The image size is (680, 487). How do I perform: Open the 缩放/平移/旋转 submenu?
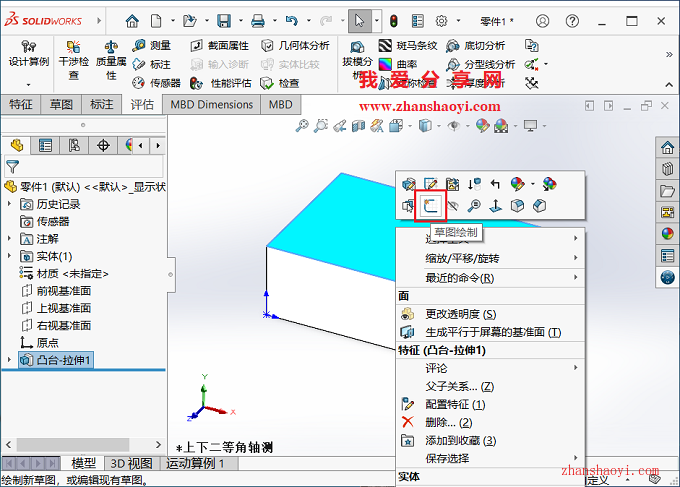coord(490,258)
